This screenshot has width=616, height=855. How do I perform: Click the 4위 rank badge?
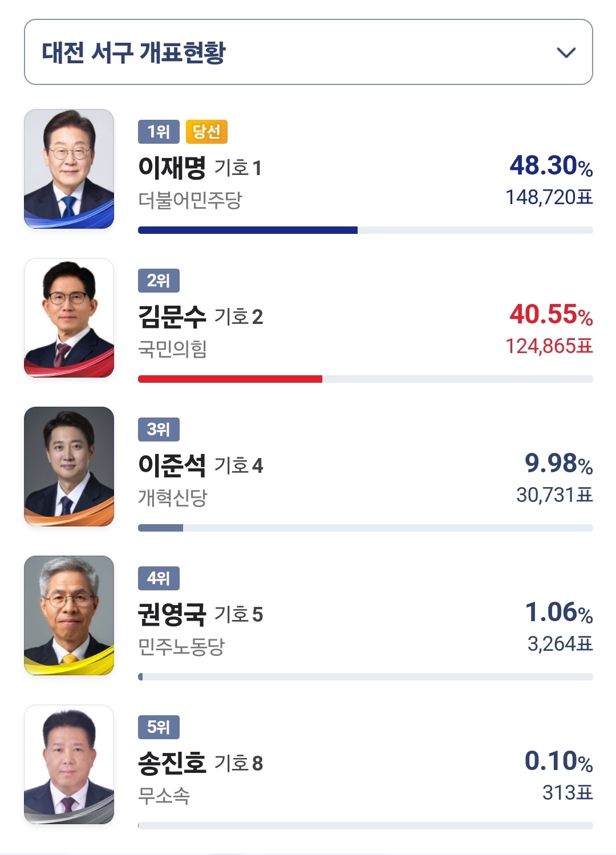point(159,578)
